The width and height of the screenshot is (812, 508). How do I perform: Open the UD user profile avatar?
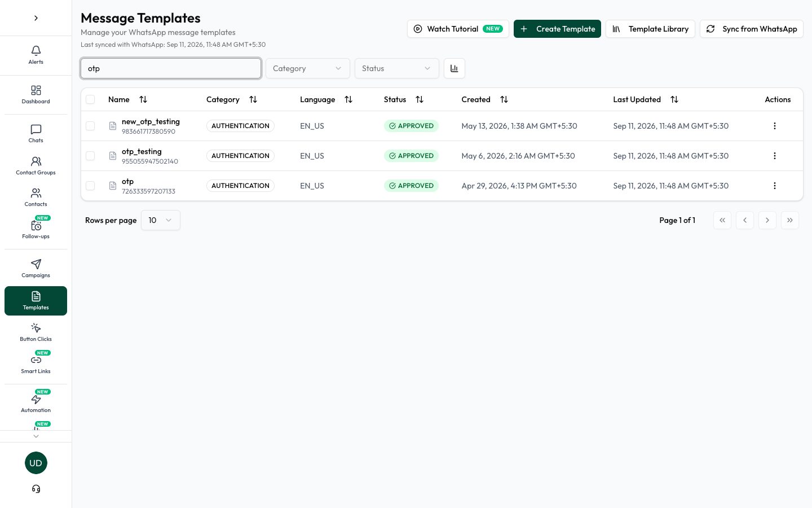(36, 463)
